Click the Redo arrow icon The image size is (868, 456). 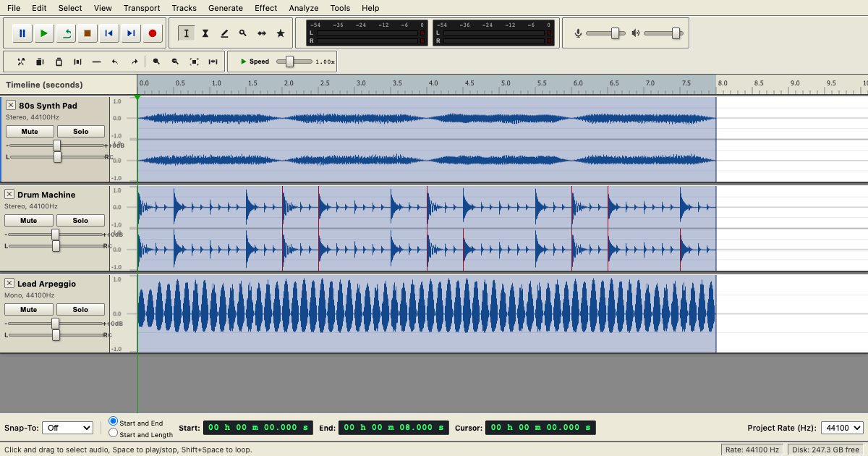pos(134,62)
